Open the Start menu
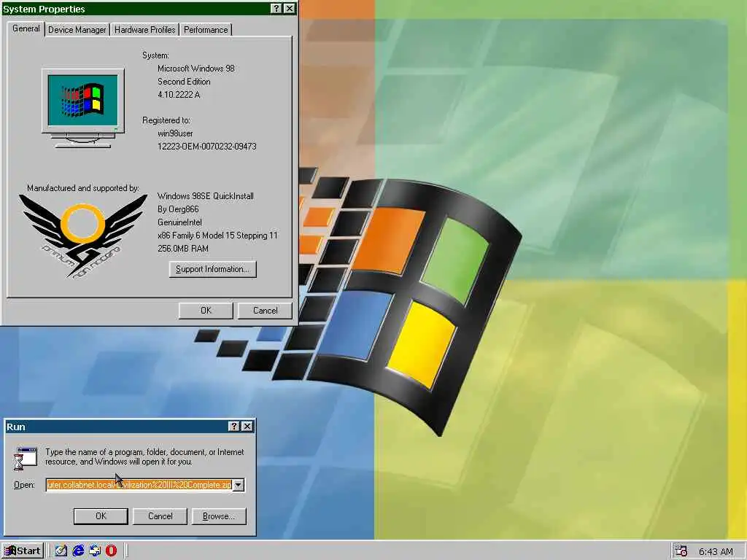Viewport: 747px width, 560px height. click(x=23, y=551)
